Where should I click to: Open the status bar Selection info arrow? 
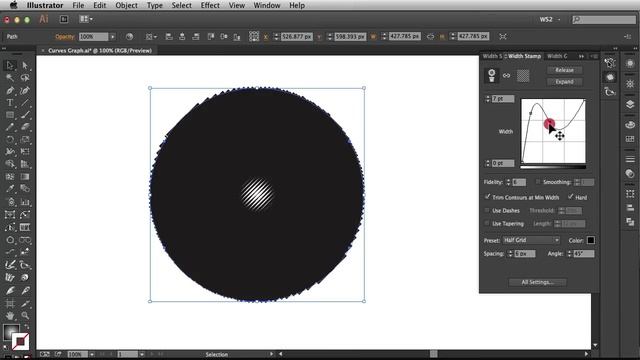coord(271,354)
